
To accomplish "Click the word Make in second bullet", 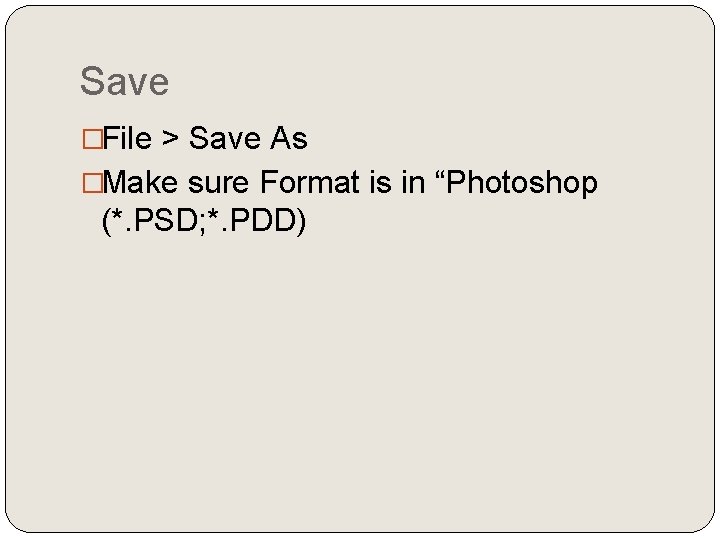I will pos(140,182).
